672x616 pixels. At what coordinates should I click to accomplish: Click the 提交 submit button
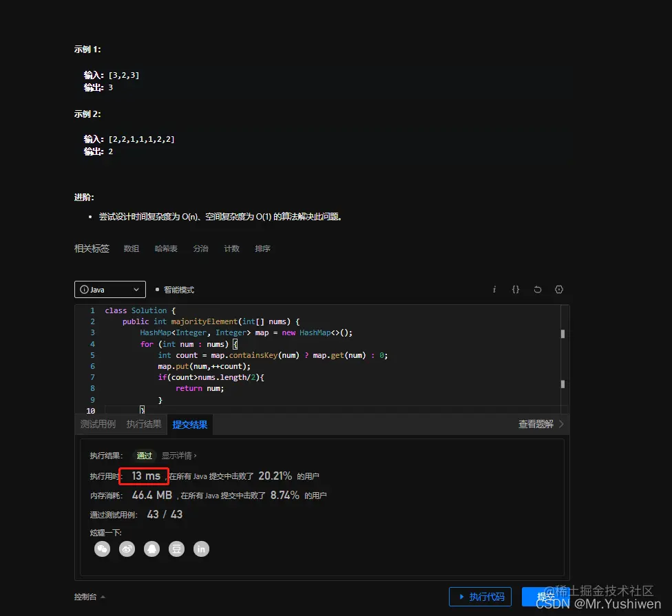[545, 597]
